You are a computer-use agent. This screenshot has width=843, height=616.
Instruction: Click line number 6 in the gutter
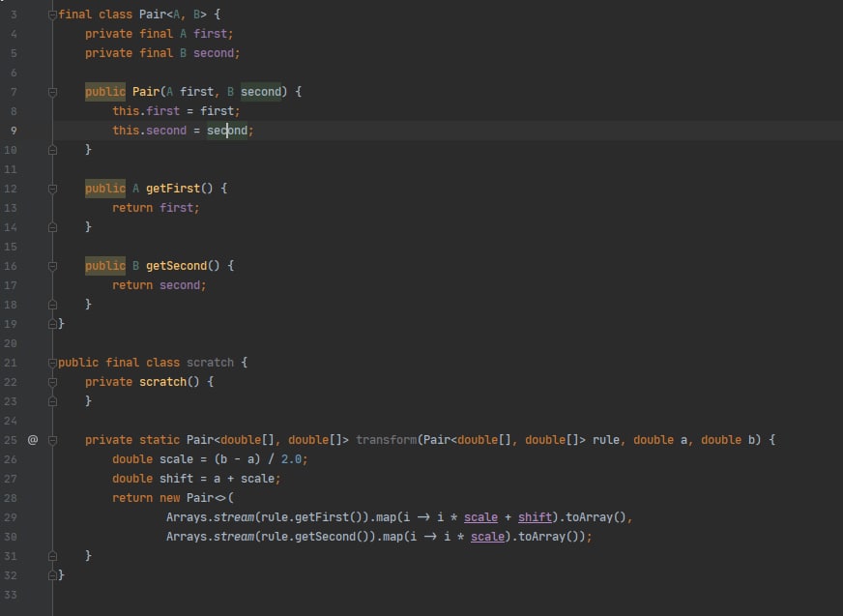click(x=14, y=73)
